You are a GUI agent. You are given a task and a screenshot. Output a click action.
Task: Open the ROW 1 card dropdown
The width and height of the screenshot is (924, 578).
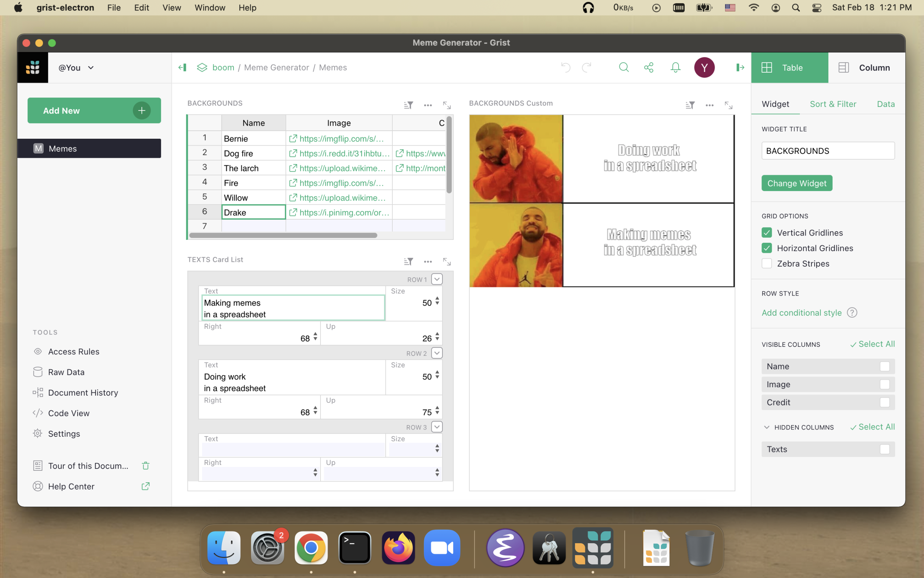tap(437, 279)
